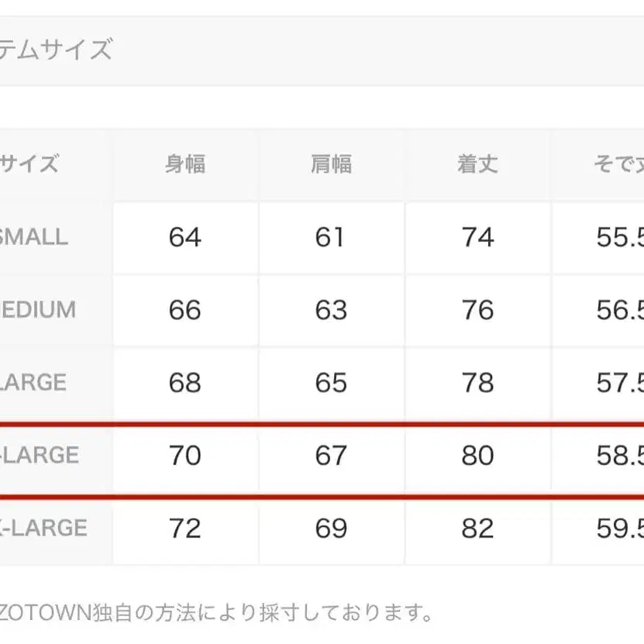Viewport: 644px width, 644px height.
Task: Click the アイテムサイズ section header
Action: (56, 51)
